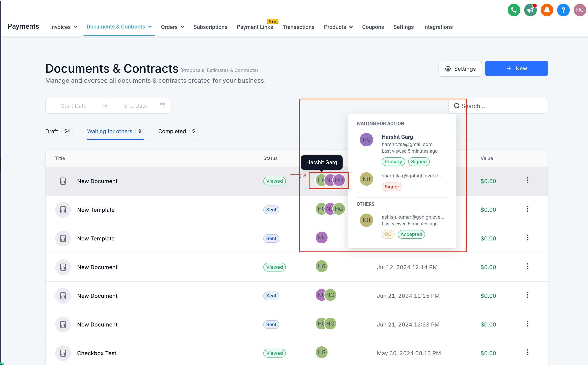Image resolution: width=588 pixels, height=365 pixels.
Task: Expand the Orders dropdown menu
Action: [x=172, y=27]
